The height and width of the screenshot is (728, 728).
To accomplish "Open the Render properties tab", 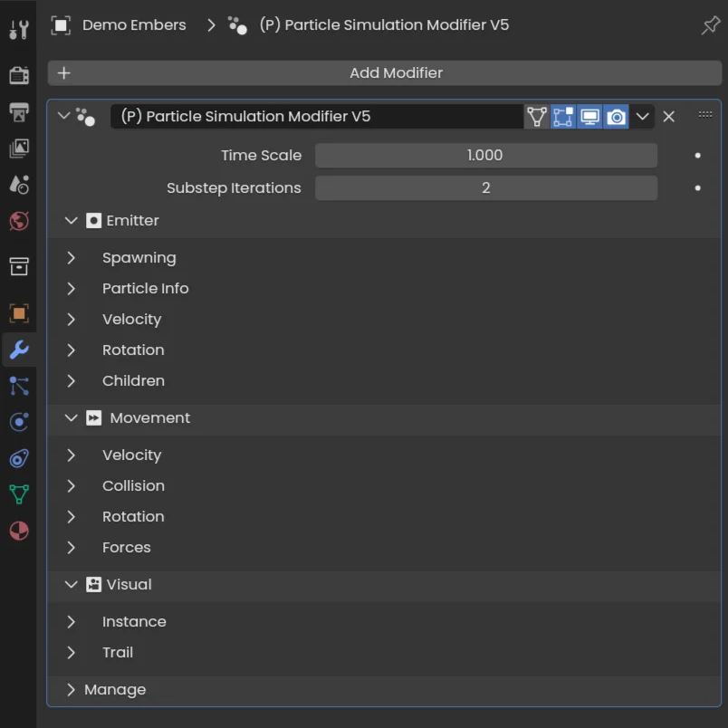I will 18,75.
